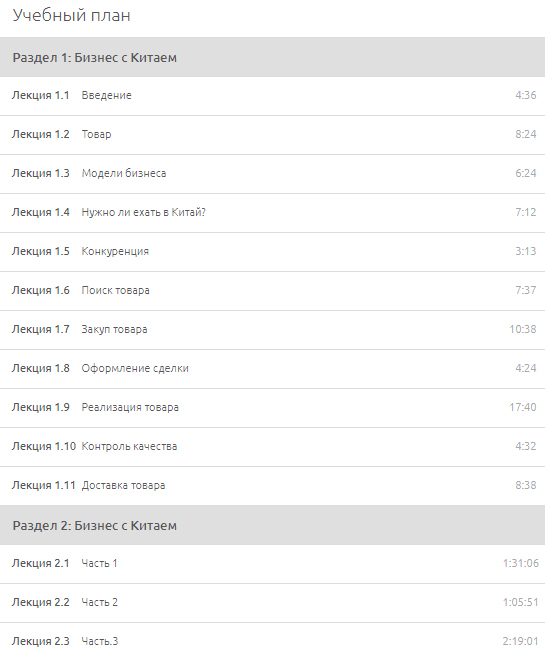The width and height of the screenshot is (545, 657).
Task: Click the 17:40 duration of lecture 1.9
Action: pos(522,407)
